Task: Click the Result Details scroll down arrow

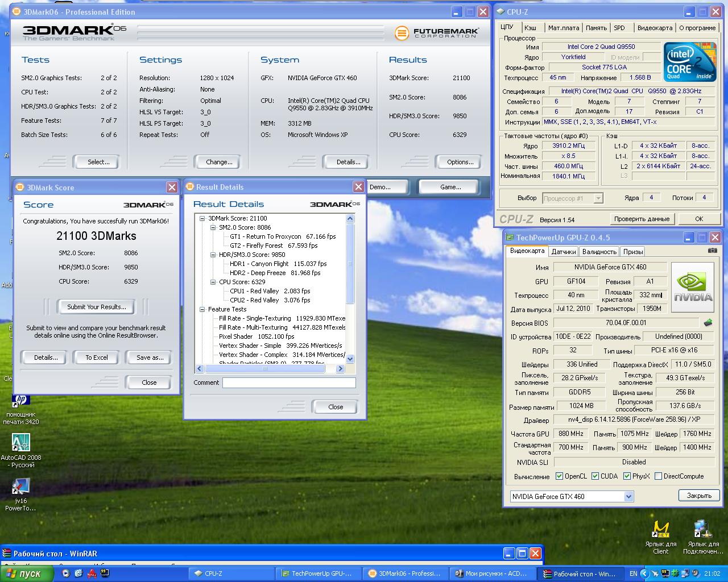Action: click(x=350, y=359)
